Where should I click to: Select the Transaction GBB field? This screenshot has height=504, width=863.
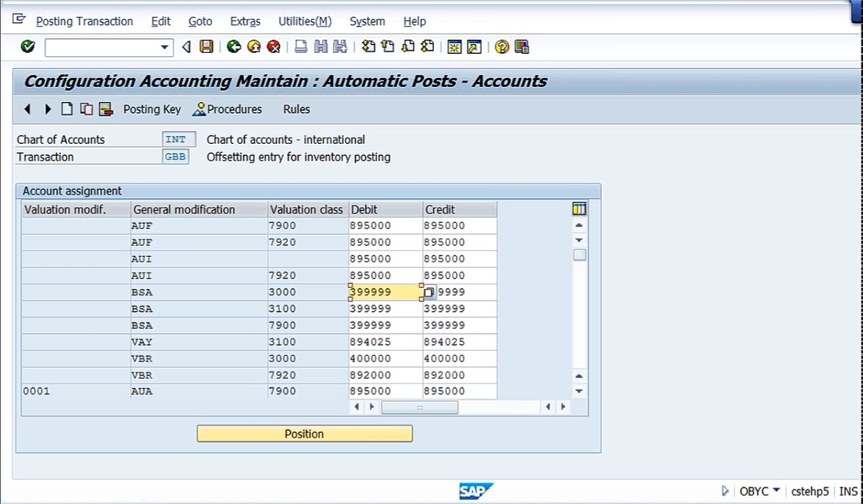pyautogui.click(x=175, y=157)
